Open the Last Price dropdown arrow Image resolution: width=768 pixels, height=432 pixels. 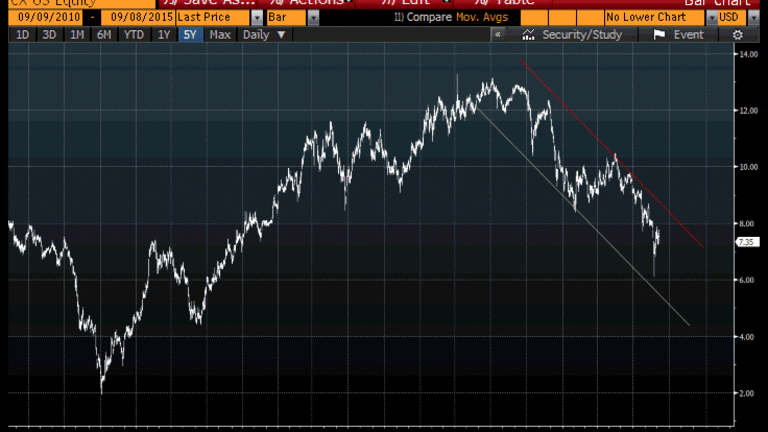[x=258, y=18]
